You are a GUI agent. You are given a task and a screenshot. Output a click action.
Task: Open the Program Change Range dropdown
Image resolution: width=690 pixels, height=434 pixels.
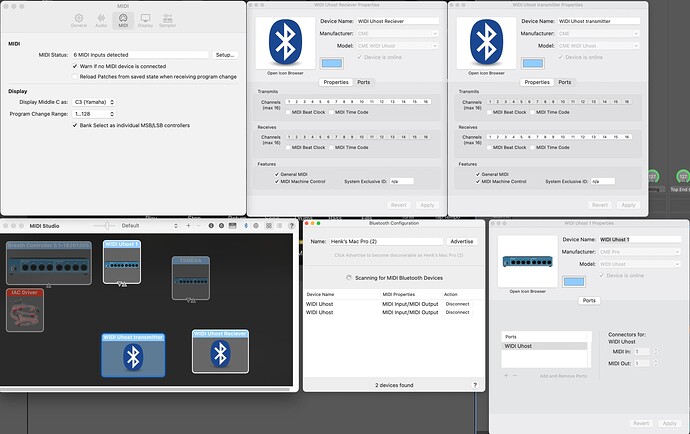point(94,114)
